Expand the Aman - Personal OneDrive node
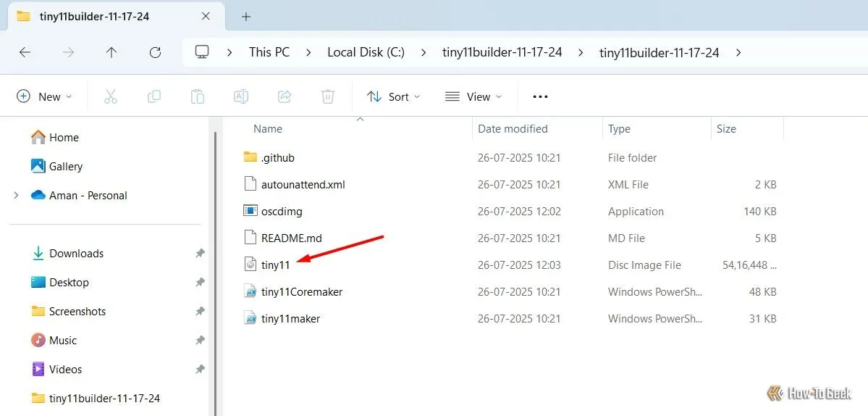868x416 pixels. click(16, 195)
